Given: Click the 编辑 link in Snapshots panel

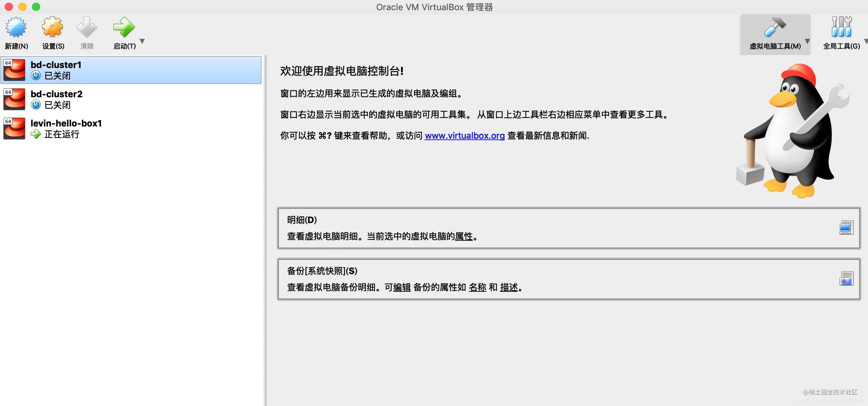Looking at the screenshot, I should (x=402, y=287).
